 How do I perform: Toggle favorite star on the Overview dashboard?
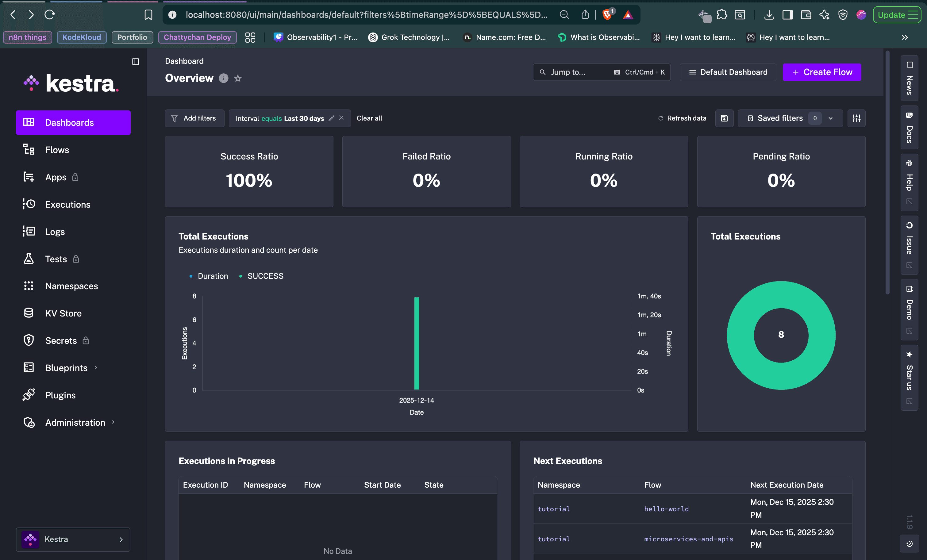click(x=238, y=79)
